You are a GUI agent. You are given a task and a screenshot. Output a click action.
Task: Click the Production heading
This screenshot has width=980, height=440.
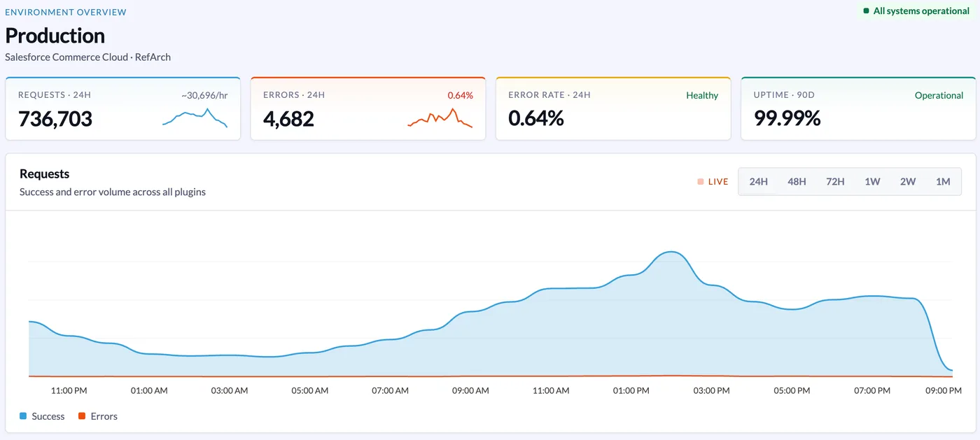pos(55,36)
